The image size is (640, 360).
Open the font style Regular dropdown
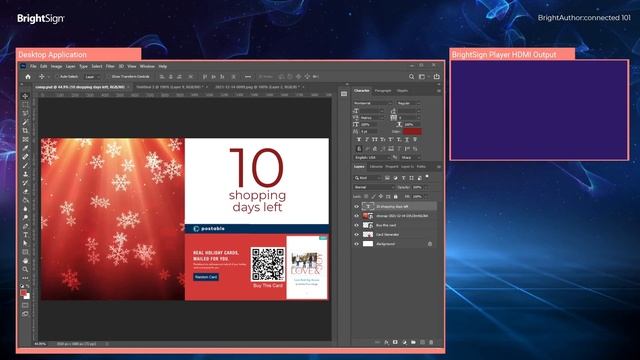coord(408,103)
